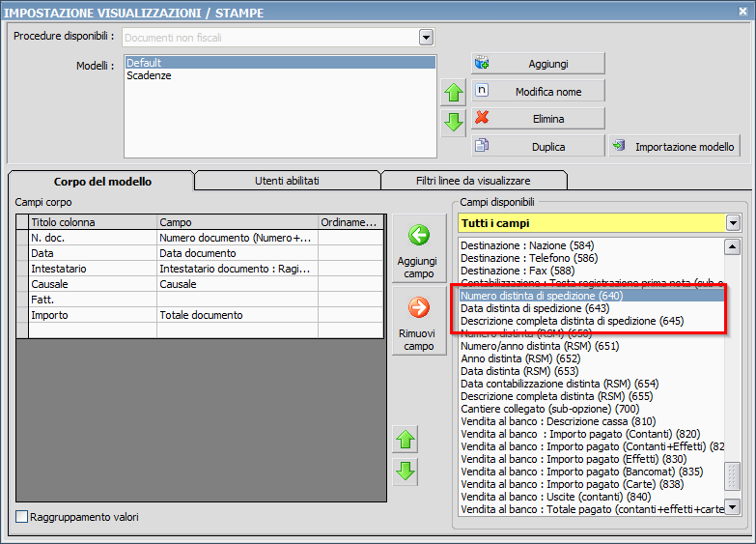Select the Intestatario row title cell

93,269
